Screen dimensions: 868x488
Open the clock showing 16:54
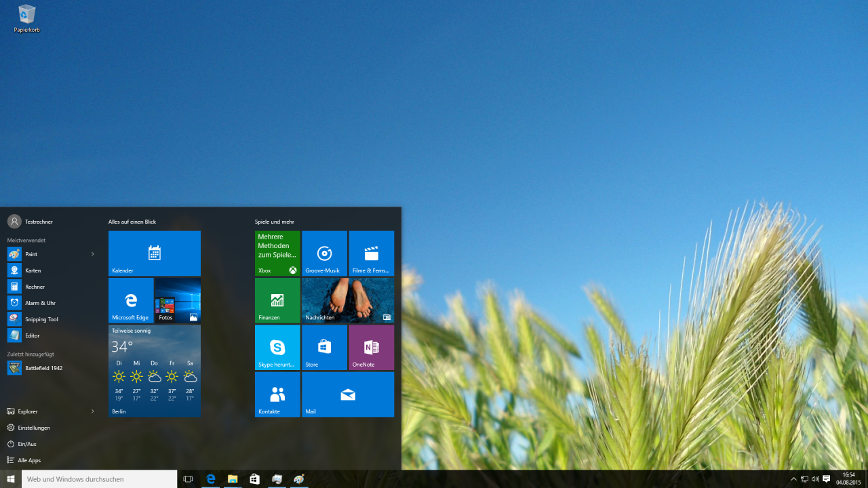(848, 479)
